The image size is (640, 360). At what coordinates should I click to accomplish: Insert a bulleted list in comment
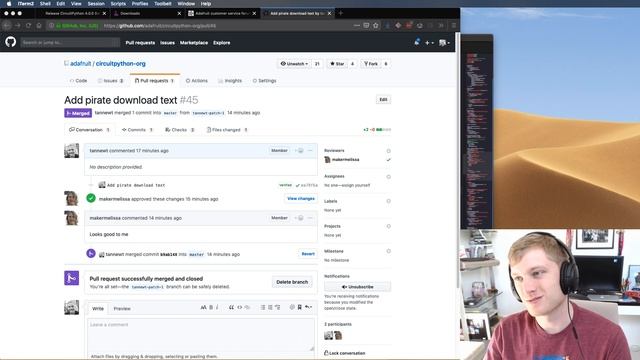[x=263, y=307]
